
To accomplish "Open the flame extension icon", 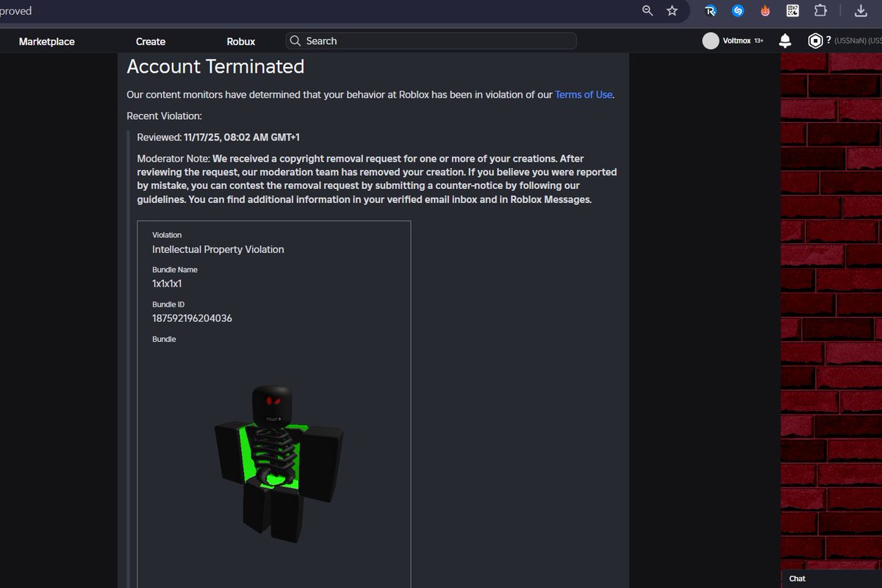I will click(765, 10).
